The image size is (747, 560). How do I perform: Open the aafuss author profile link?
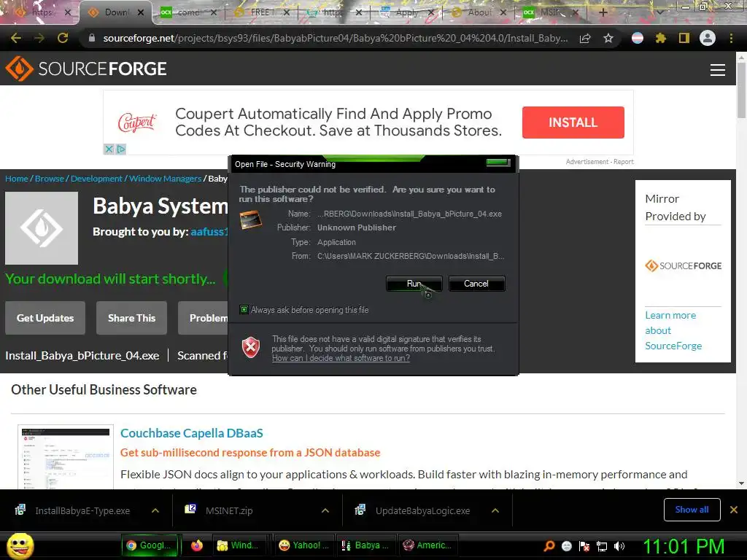click(x=209, y=232)
